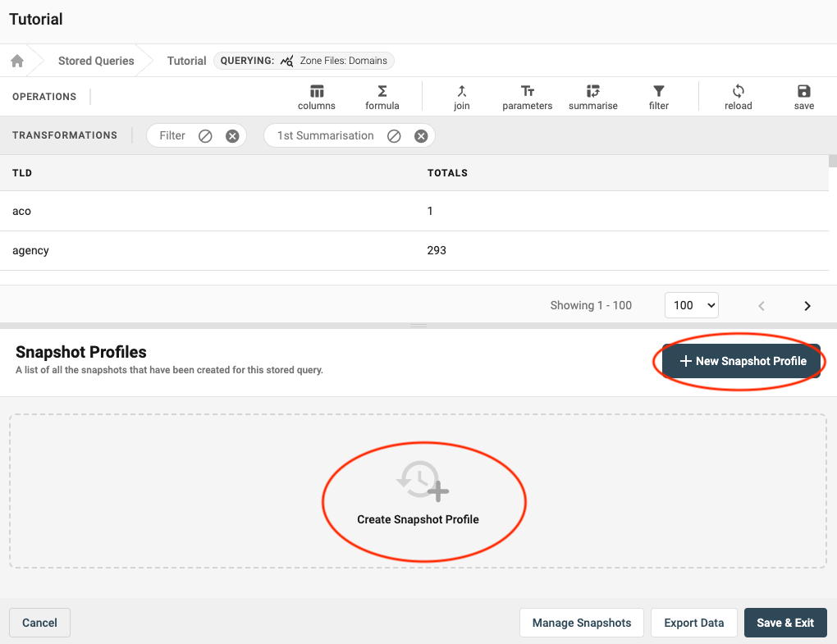837x644 pixels.
Task: Open the filter operation
Action: [659, 97]
